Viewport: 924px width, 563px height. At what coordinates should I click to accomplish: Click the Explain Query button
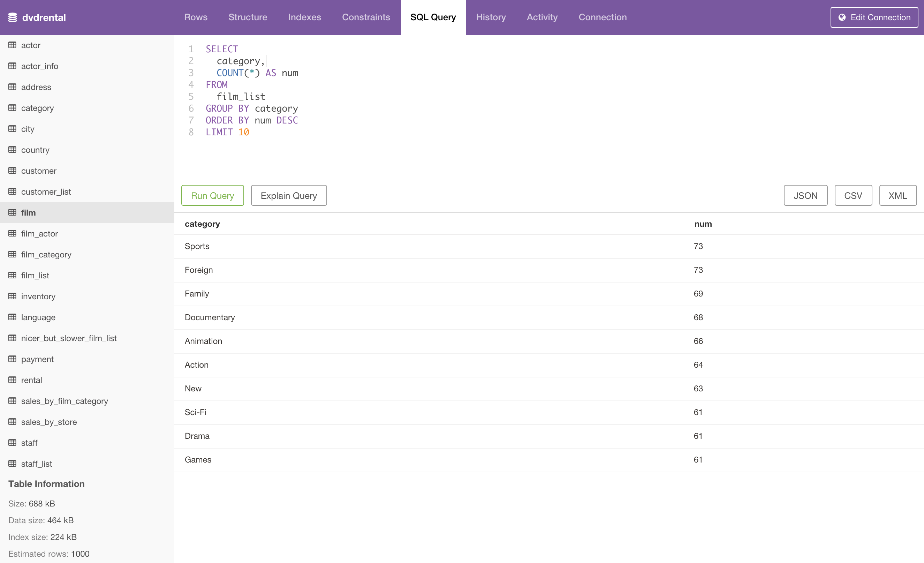coord(288,195)
